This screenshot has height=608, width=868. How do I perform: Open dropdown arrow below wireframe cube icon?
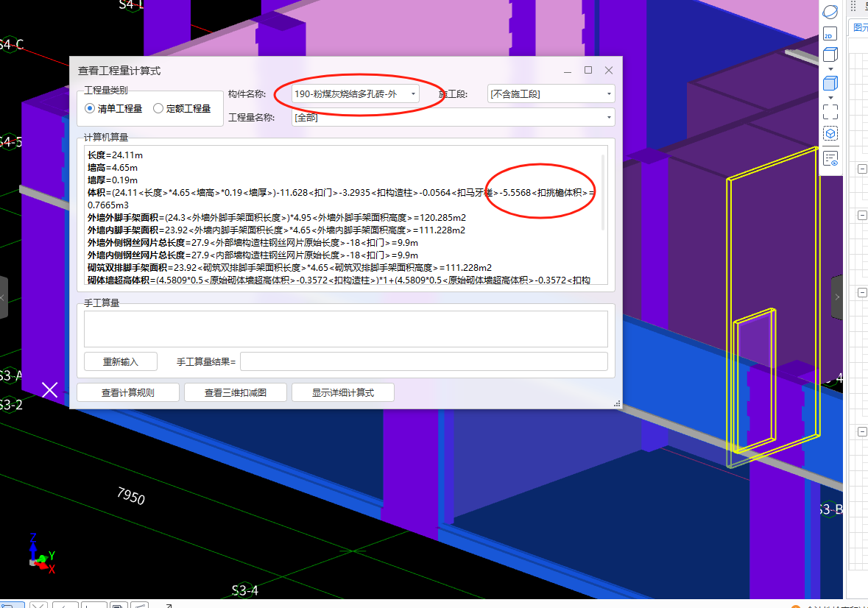click(x=830, y=69)
